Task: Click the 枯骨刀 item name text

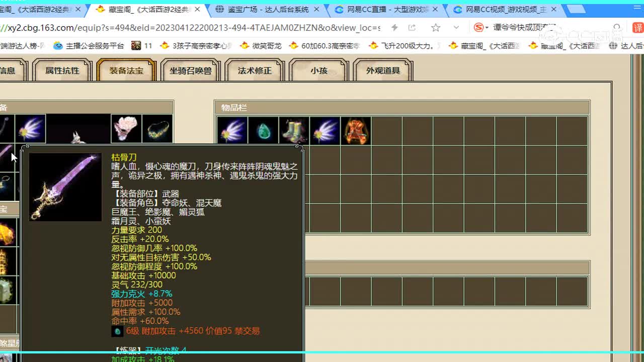Action: click(x=124, y=157)
